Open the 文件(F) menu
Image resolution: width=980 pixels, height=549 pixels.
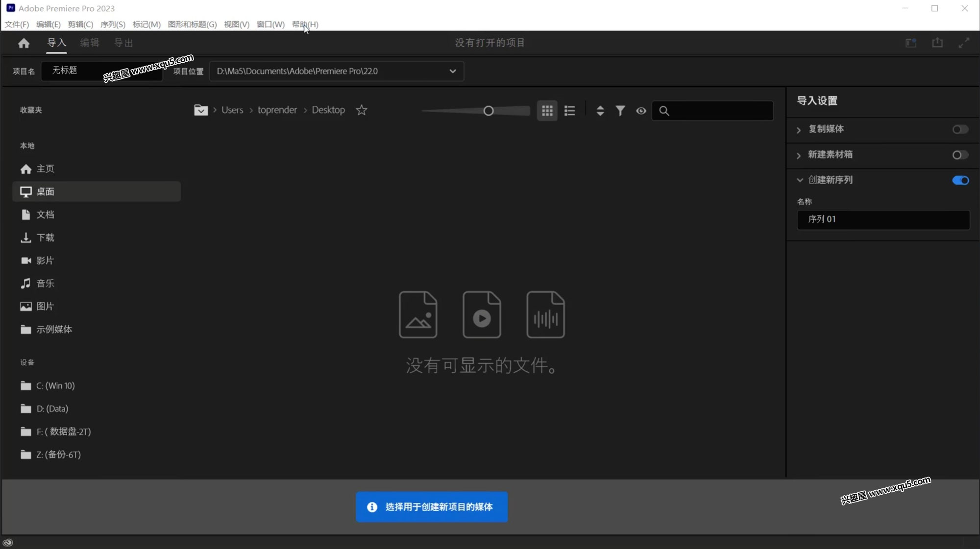[x=17, y=24]
